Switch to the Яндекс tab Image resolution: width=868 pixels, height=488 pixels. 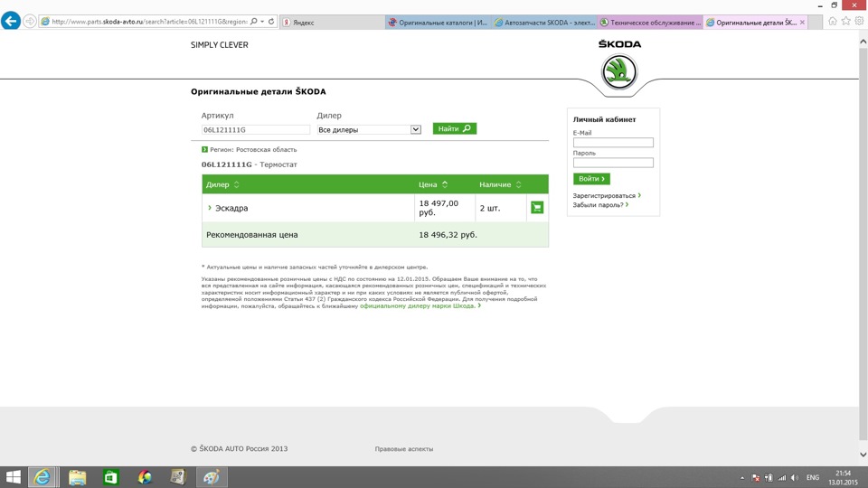(332, 22)
